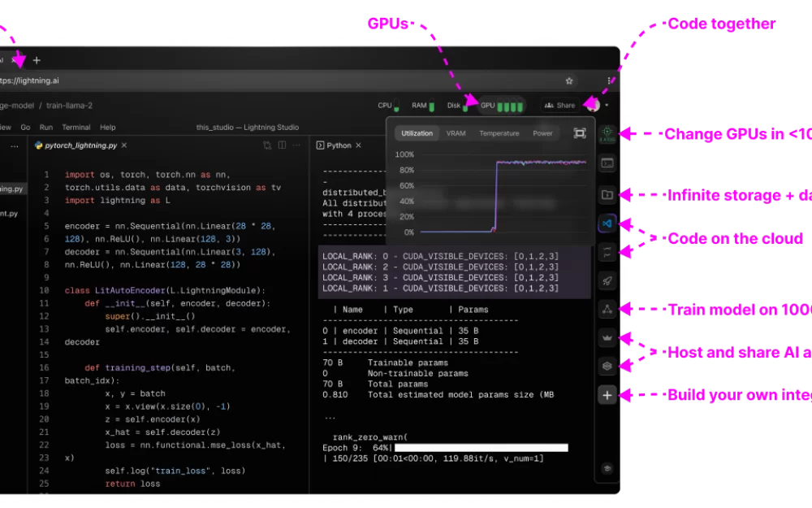812x508 pixels.
Task: Click the graduation cap icon at sidebar bottom
Action: pos(607,469)
